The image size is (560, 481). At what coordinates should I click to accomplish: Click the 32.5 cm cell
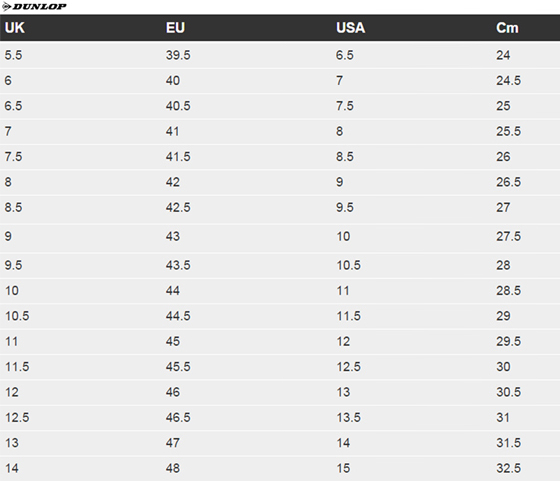508,468
